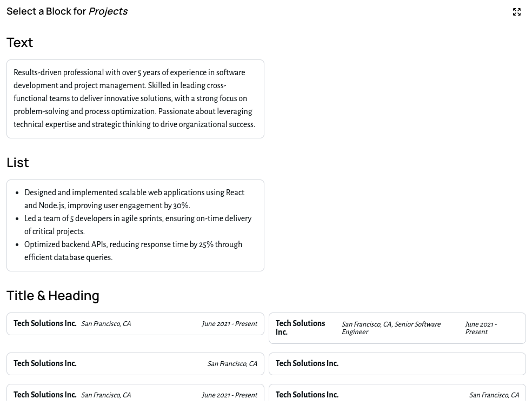Click the Select a Block dialog title
Screen dimensions: 532x412
point(47,11)
